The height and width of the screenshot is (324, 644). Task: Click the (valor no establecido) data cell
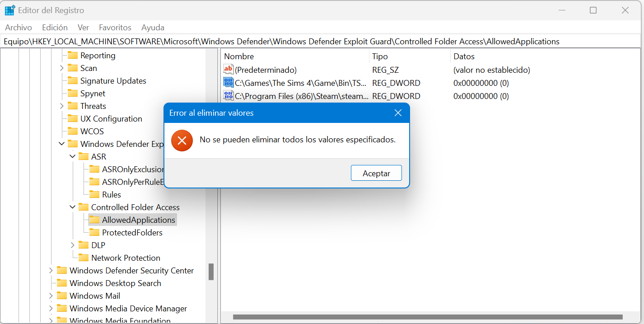point(492,70)
